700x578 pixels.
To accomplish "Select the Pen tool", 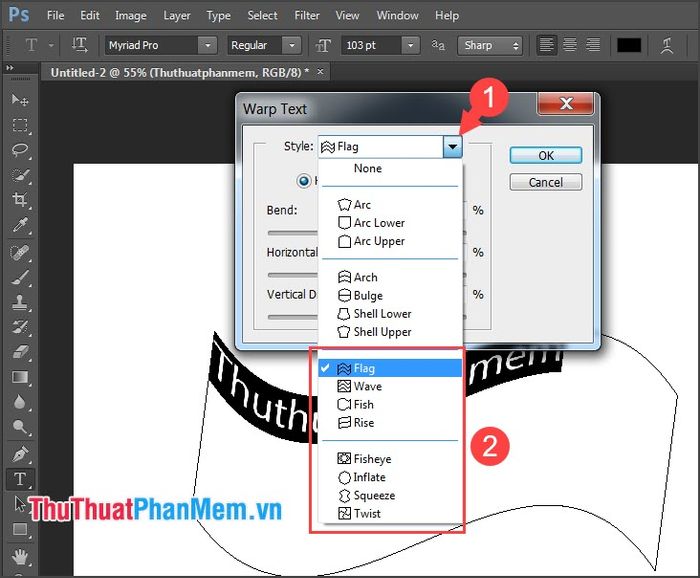I will [20, 453].
